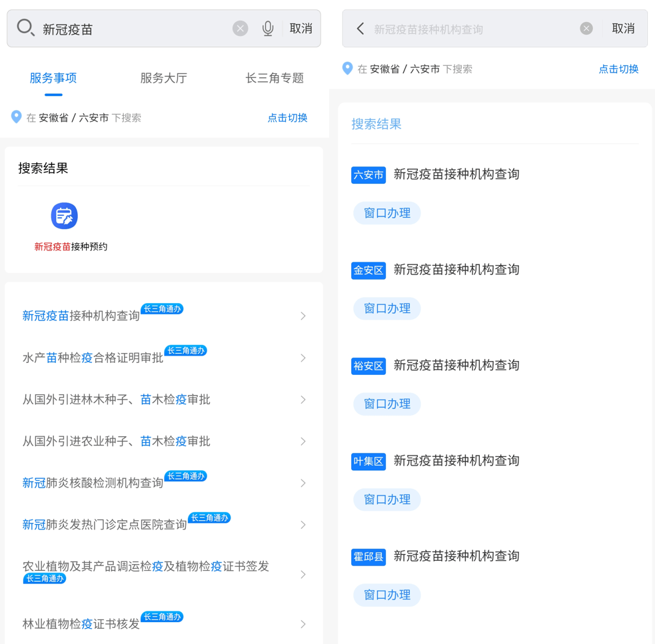Click the 新冠疫苗接种预约 service icon
The width and height of the screenshot is (655, 644).
[x=64, y=216]
